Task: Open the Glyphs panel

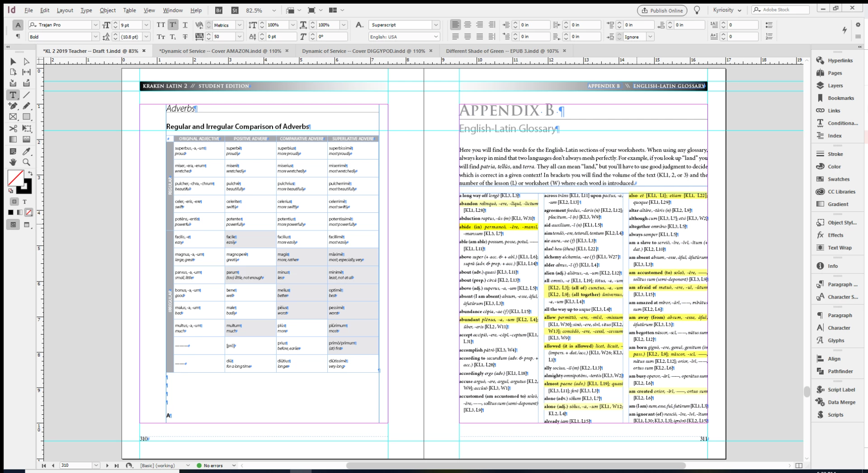Action: (x=835, y=341)
